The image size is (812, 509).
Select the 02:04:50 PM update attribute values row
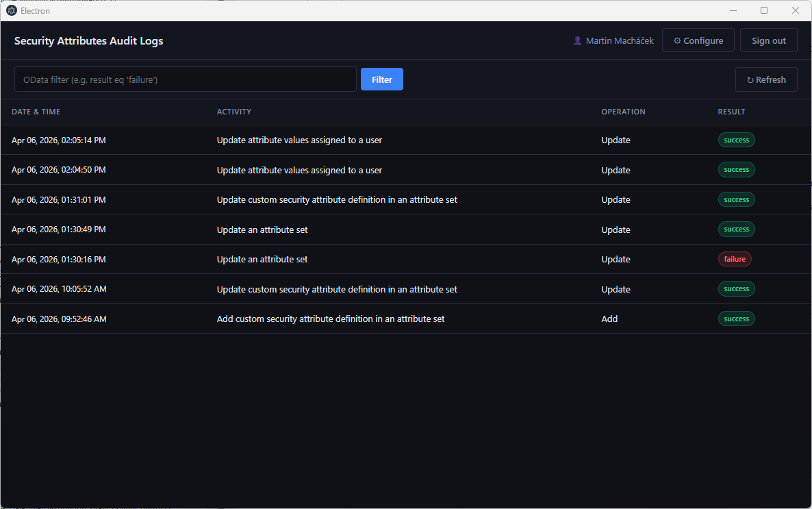pyautogui.click(x=299, y=170)
